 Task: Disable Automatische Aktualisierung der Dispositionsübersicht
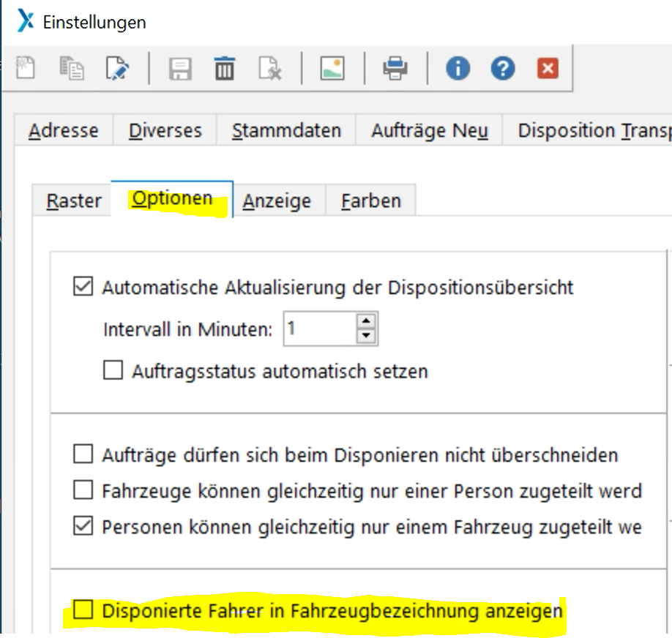point(83,288)
